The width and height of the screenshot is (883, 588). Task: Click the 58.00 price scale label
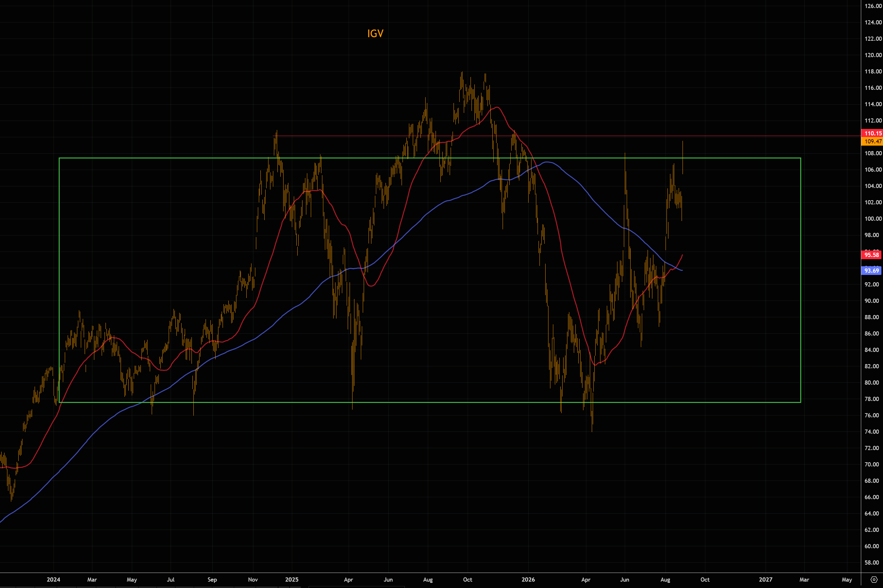[x=872, y=563]
